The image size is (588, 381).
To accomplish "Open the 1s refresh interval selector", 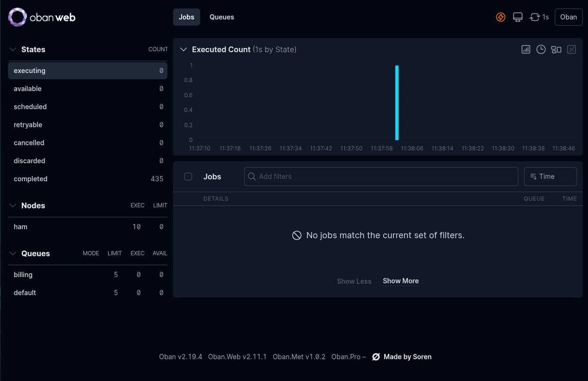I will (x=539, y=17).
